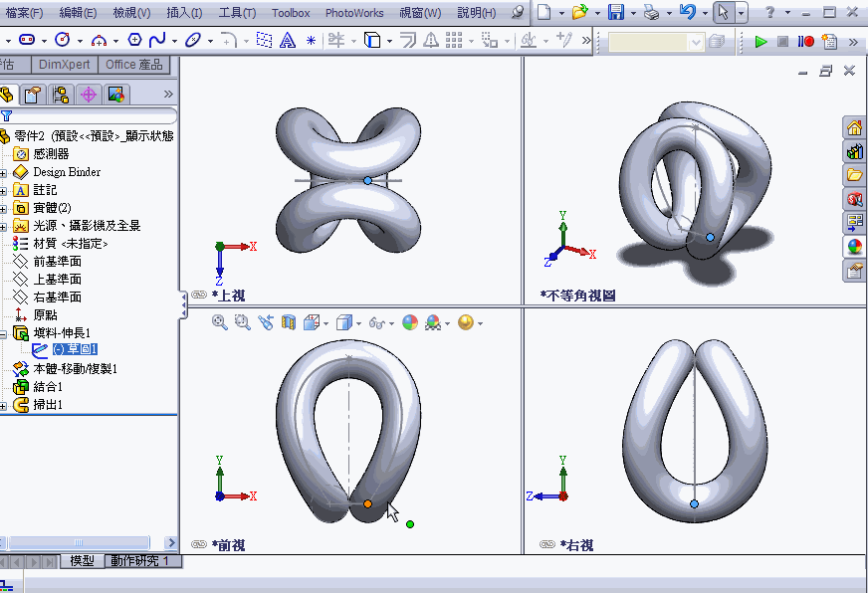The height and width of the screenshot is (593, 868).
Task: Select the centerpoint arc tool
Action: click(x=99, y=40)
